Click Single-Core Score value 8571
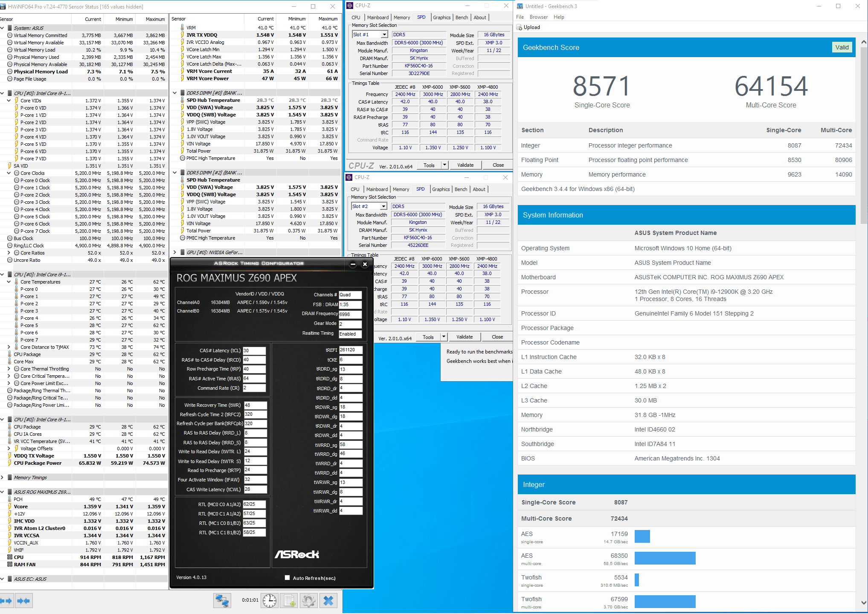The width and height of the screenshot is (868, 614). point(601,86)
